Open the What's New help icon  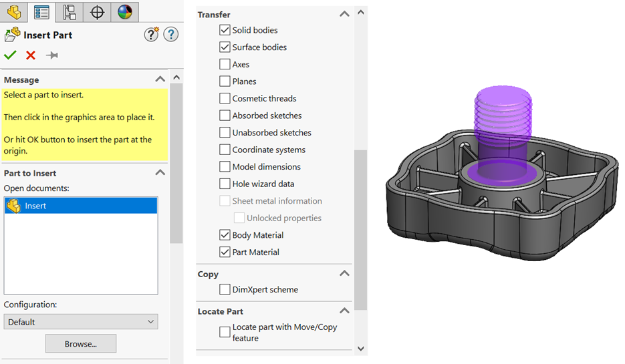(x=152, y=35)
